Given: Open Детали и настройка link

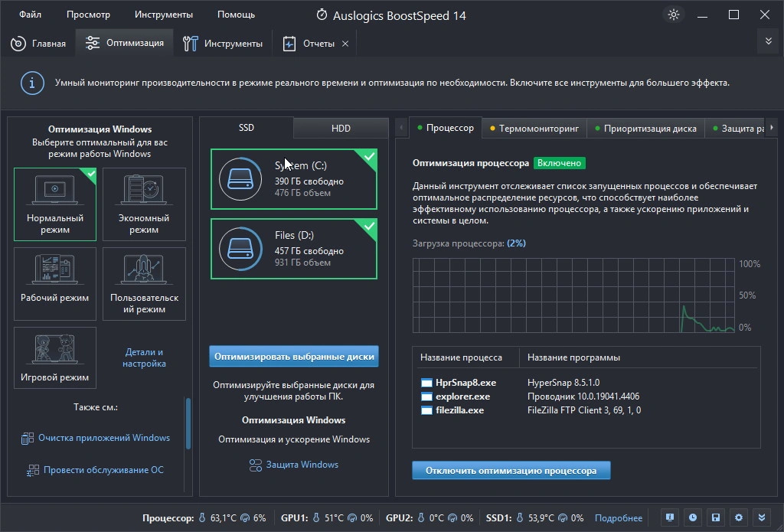Looking at the screenshot, I should tap(144, 358).
